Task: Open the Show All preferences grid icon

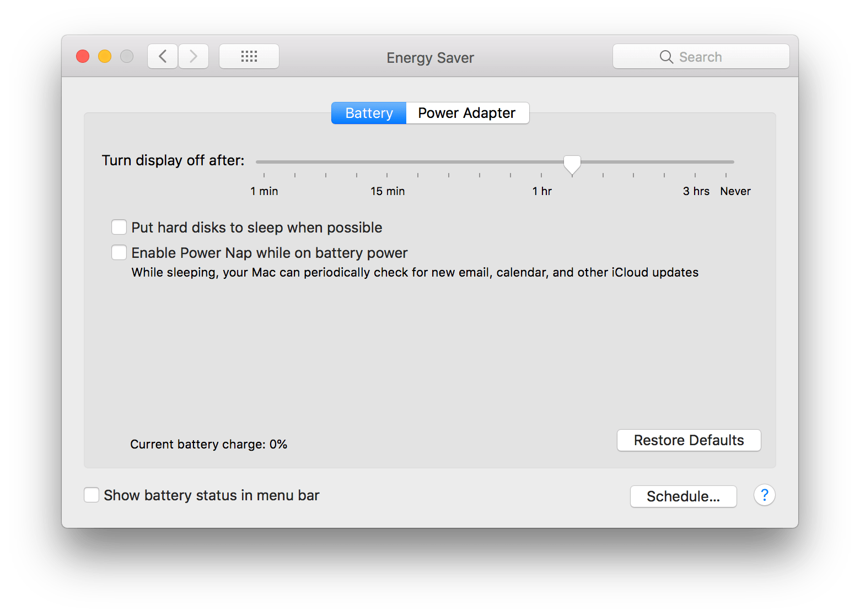Action: coord(249,56)
